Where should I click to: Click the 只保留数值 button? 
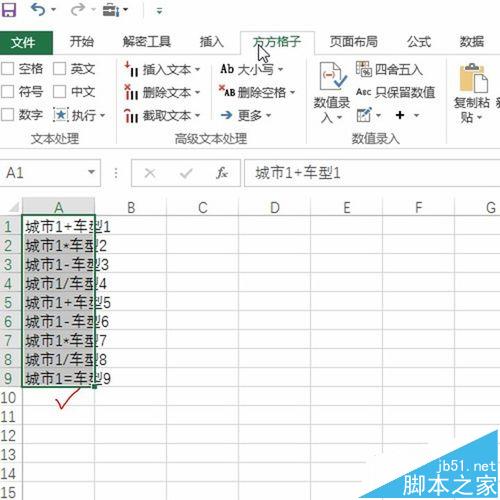pos(395,92)
